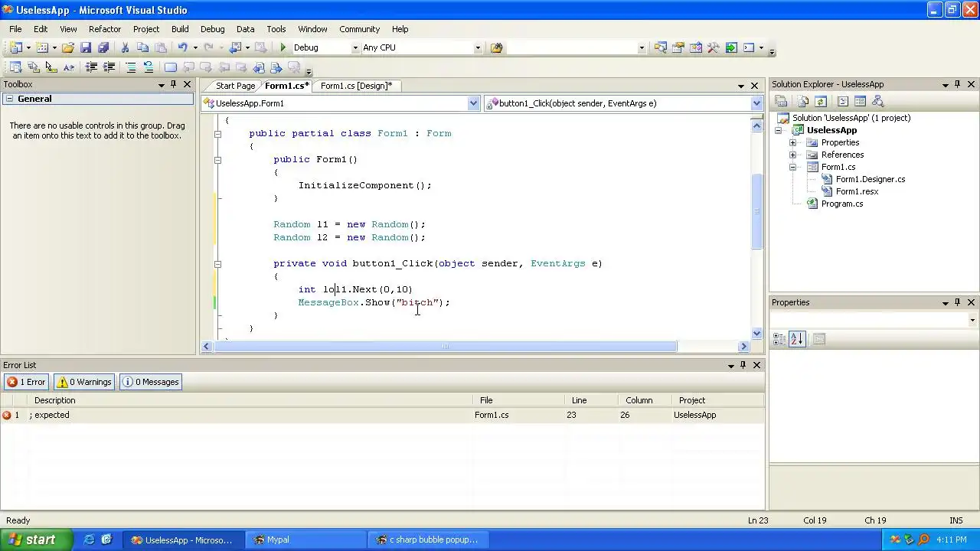Screen dimensions: 980x551
Task: Toggle the 1 Error filter button
Action: (27, 382)
